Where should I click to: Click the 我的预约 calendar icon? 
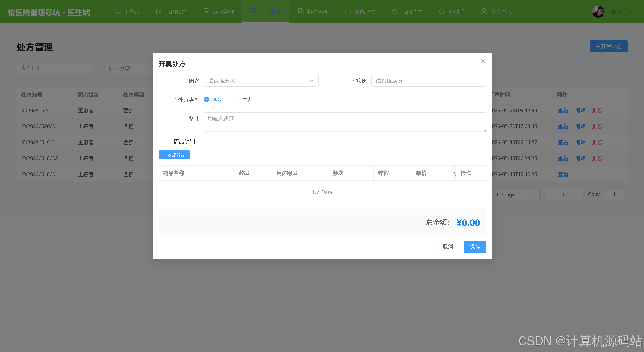coord(159,11)
